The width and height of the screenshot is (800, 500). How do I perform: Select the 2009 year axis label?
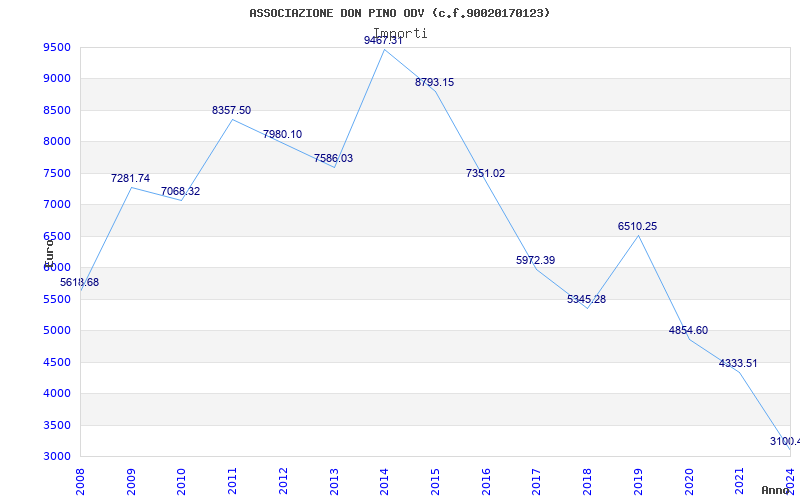(131, 481)
